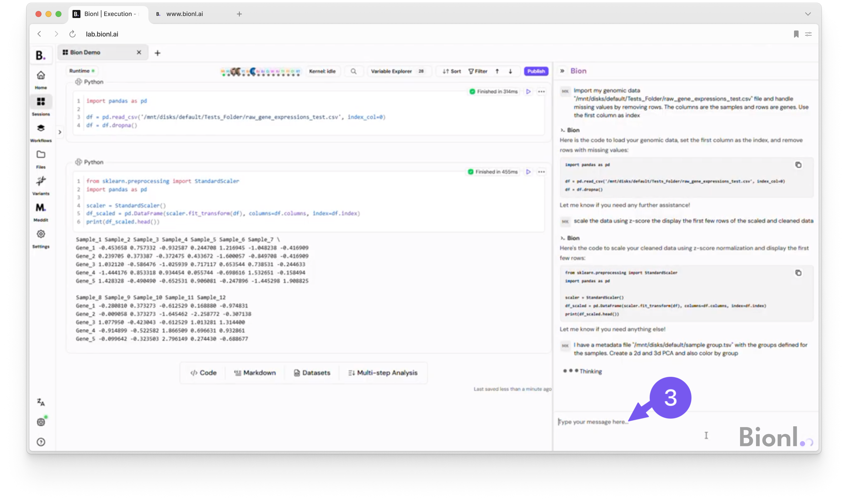The height and width of the screenshot is (504, 848).
Task: Open the Settings gear in sidebar
Action: (x=41, y=234)
